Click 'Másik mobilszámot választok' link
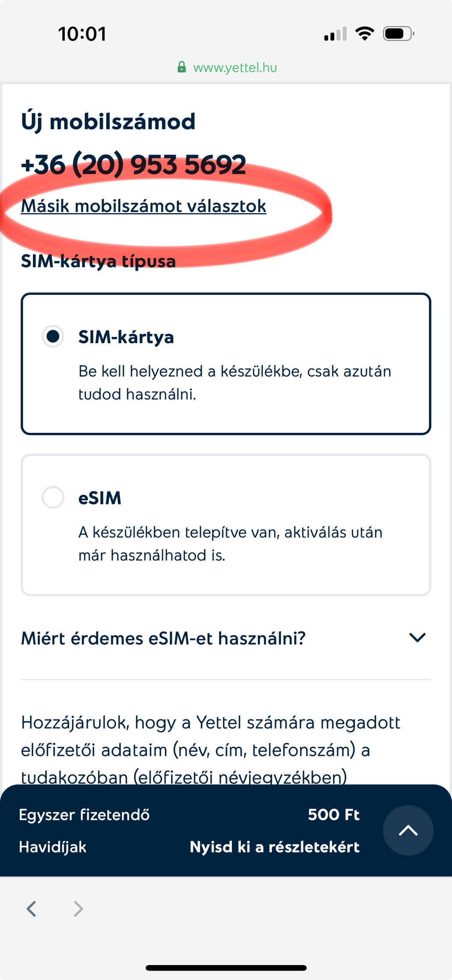This screenshot has width=452, height=980. coord(144,206)
